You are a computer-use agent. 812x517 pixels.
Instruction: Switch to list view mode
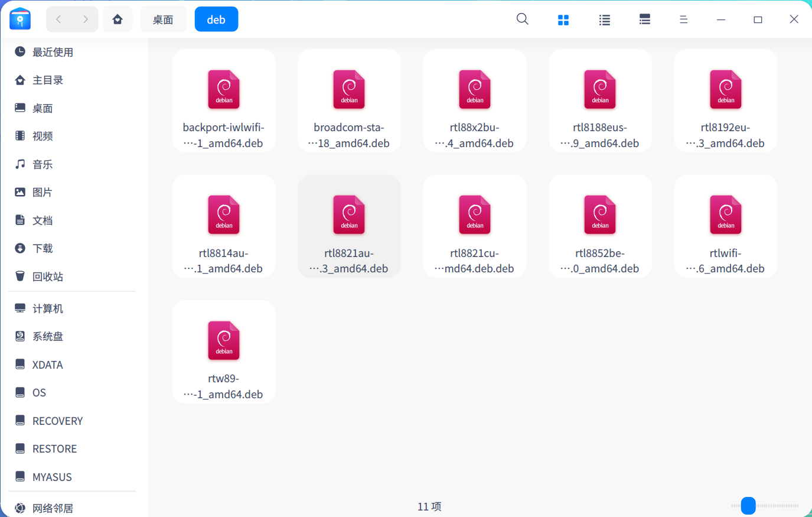point(604,19)
